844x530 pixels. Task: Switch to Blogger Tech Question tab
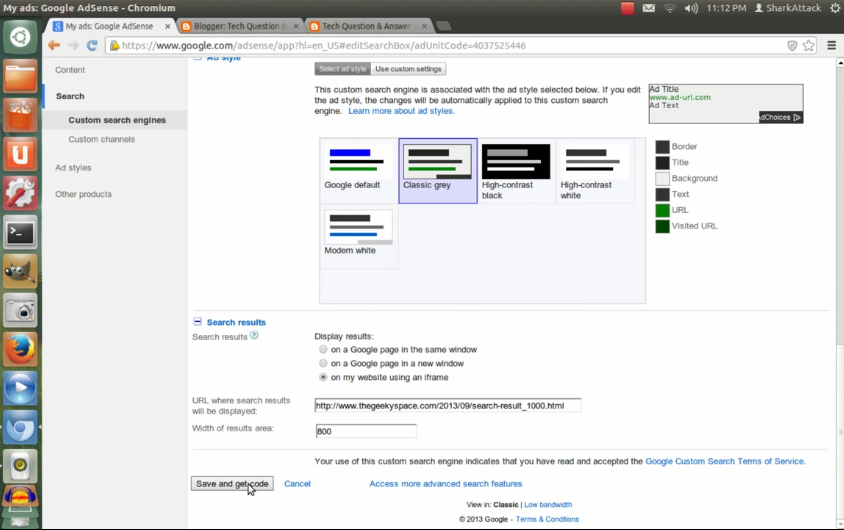pyautogui.click(x=240, y=26)
